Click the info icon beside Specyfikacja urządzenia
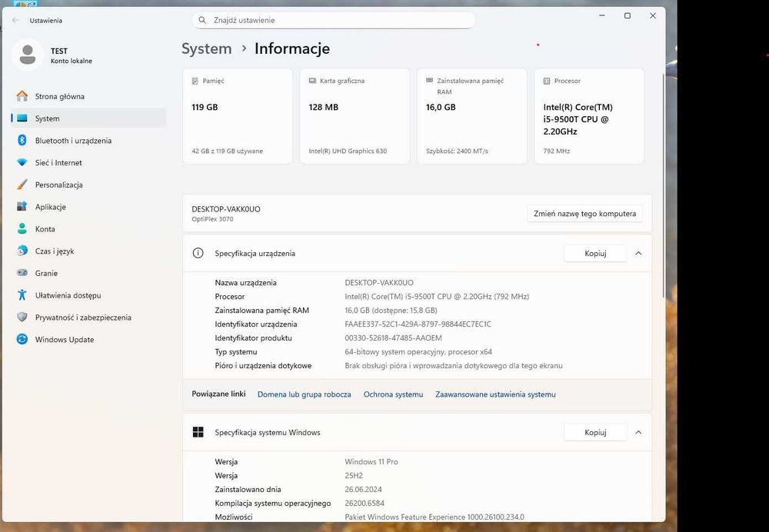This screenshot has width=769, height=532. click(198, 253)
